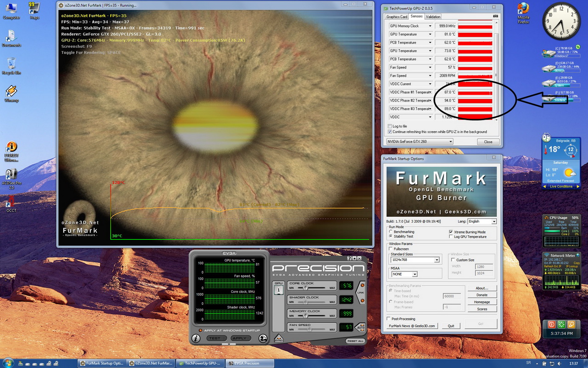Click the Precision SYNC icon
The height and width of the screenshot is (368, 588).
pyautogui.click(x=278, y=339)
